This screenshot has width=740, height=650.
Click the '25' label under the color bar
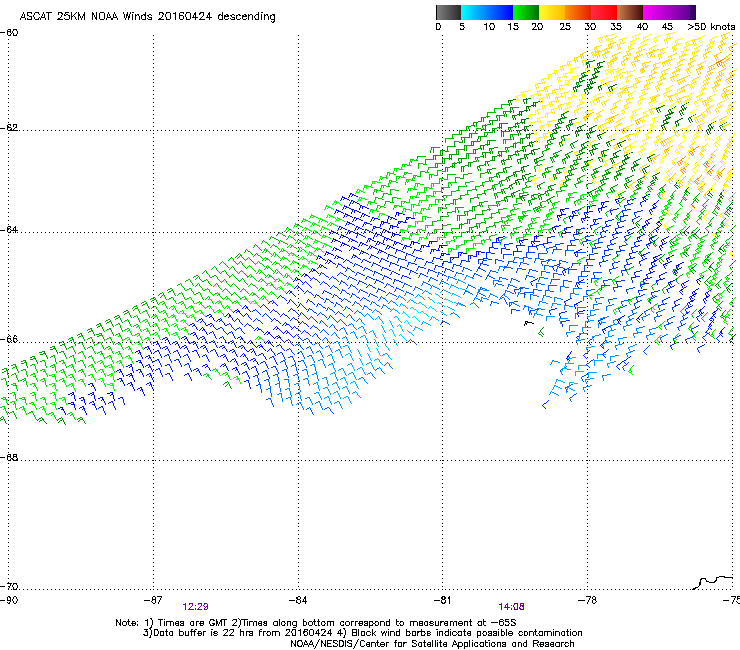pos(565,27)
